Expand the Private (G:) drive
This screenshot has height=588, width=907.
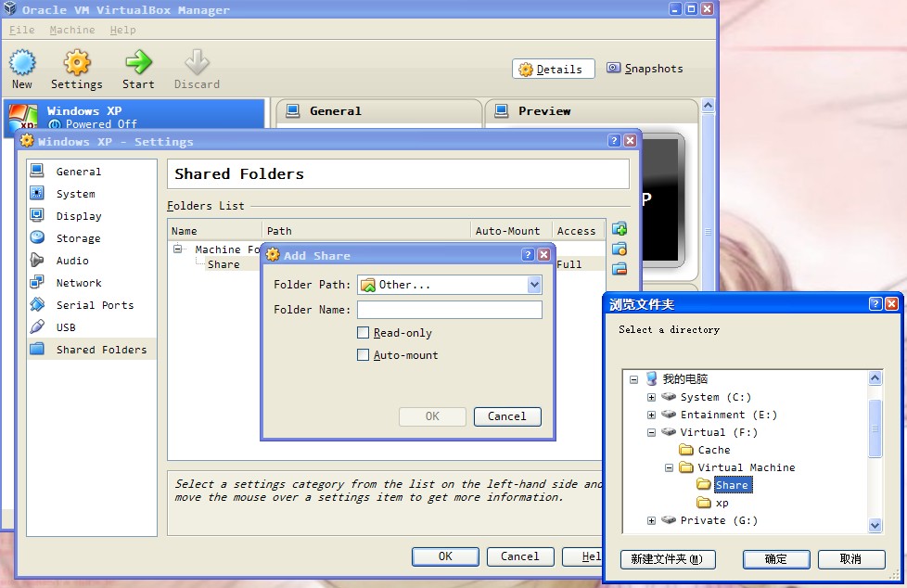click(x=651, y=520)
